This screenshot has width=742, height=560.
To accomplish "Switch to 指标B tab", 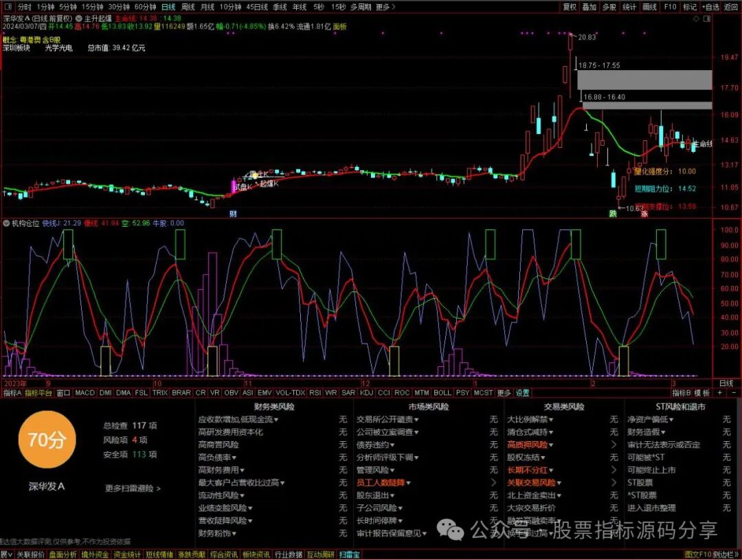I will [682, 393].
